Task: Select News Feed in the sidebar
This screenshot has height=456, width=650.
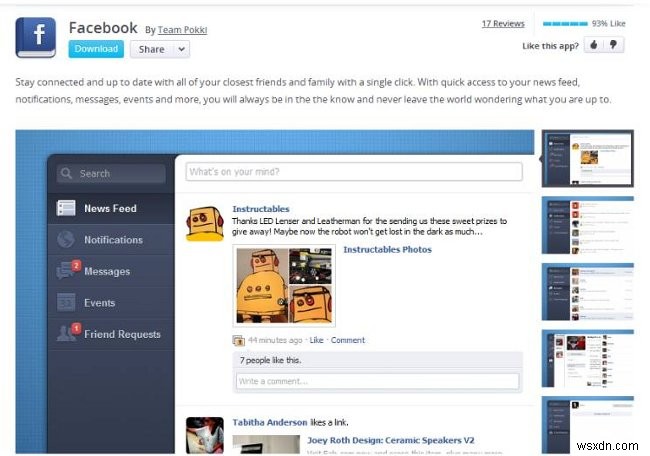Action: [111, 208]
